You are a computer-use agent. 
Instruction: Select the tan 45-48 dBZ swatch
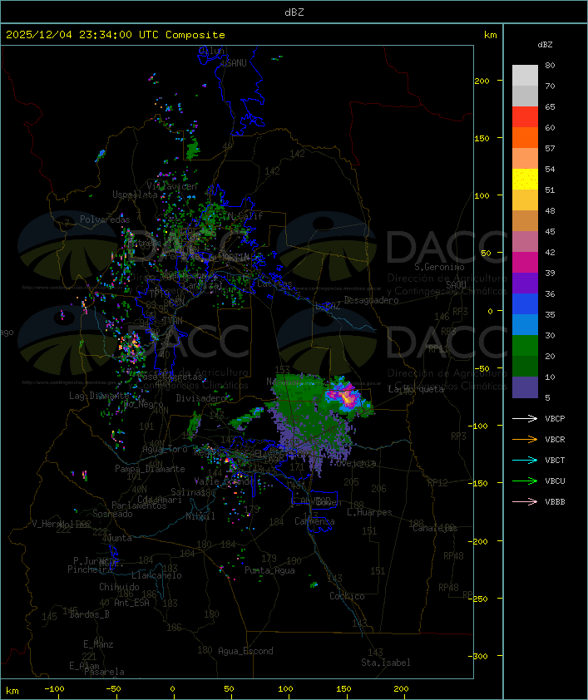(x=525, y=220)
